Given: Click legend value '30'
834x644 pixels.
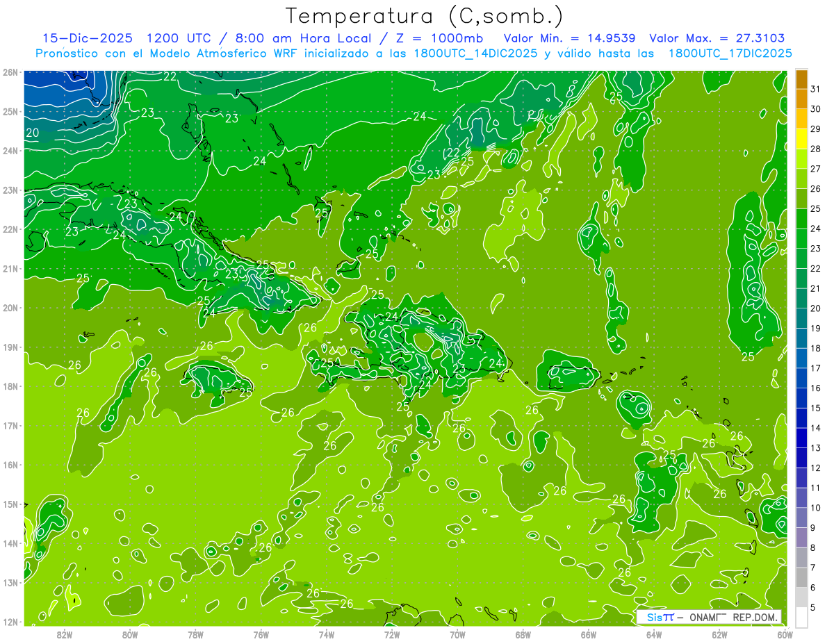Looking at the screenshot, I should tap(816, 109).
